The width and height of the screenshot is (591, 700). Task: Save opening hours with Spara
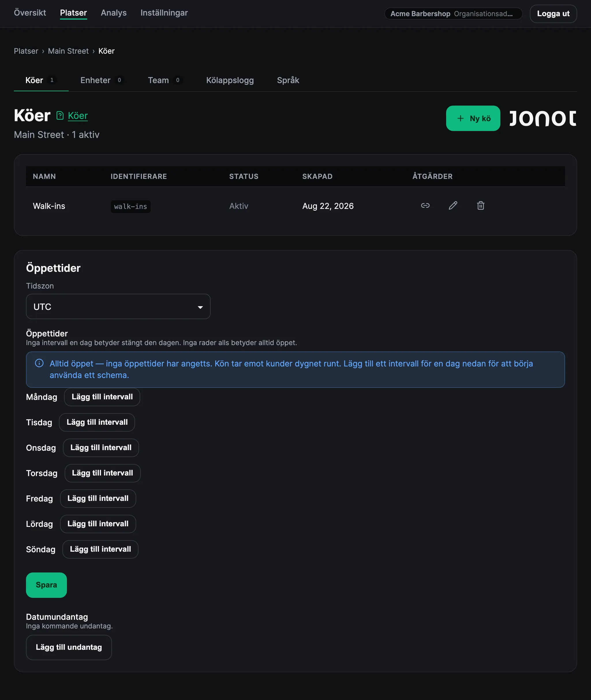tap(46, 585)
